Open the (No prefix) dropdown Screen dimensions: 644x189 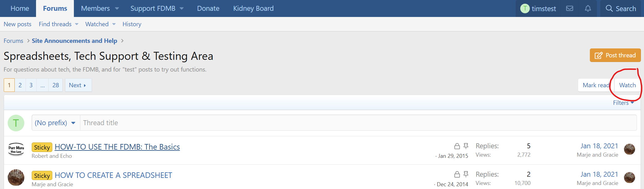click(x=56, y=123)
